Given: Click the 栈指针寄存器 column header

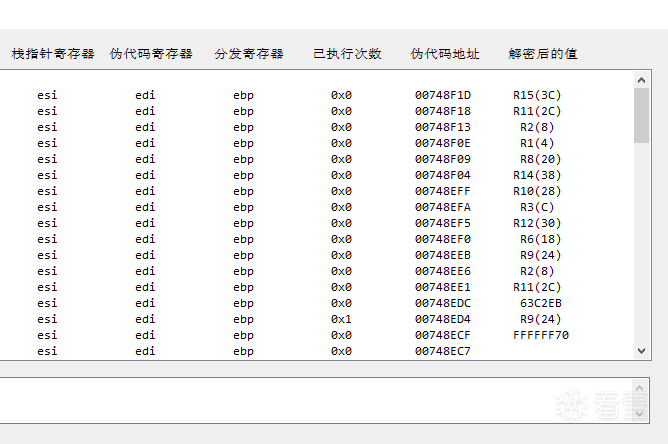Looking at the screenshot, I should (53, 54).
